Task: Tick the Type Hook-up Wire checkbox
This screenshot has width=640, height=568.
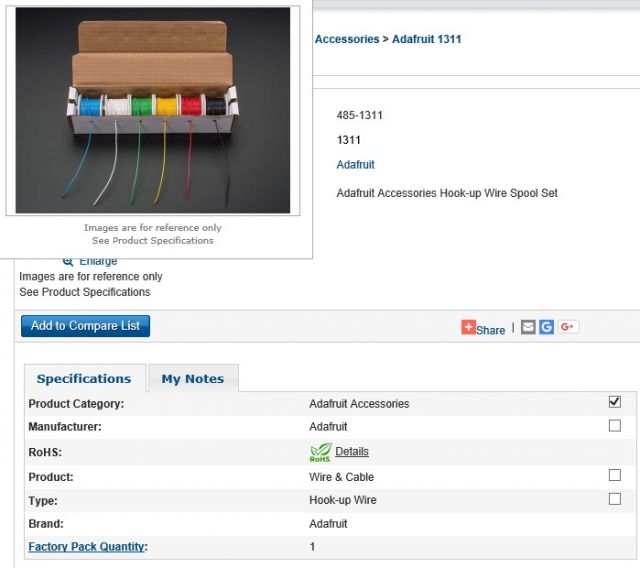Action: pos(614,499)
